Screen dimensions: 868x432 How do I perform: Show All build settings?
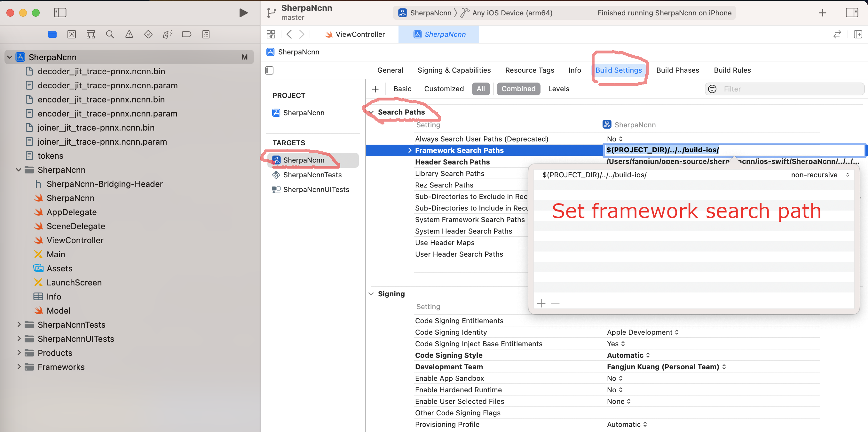tap(481, 89)
